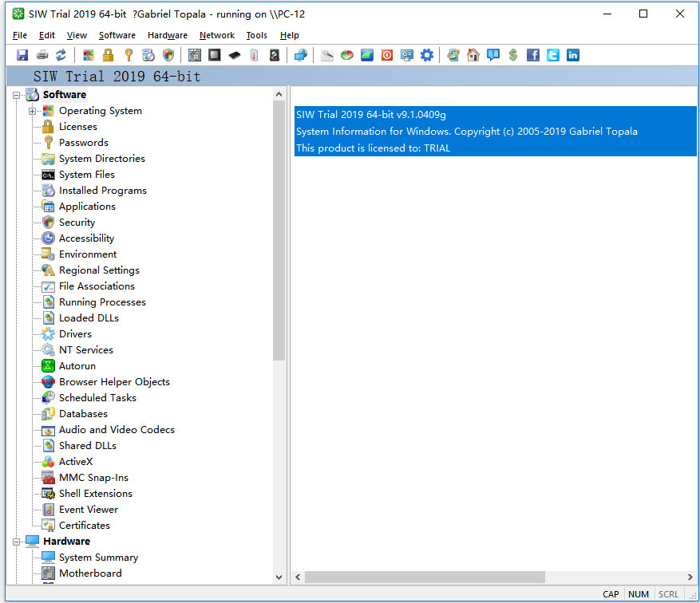Click the LinkedIn toolbar icon
The height and width of the screenshot is (603, 700).
point(573,55)
